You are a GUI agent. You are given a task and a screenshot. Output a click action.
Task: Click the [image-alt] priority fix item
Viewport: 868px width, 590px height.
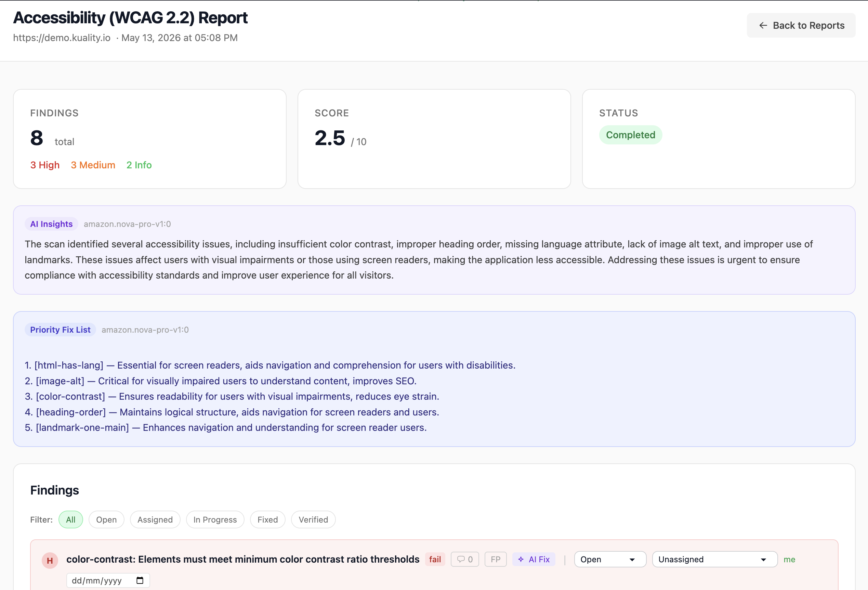pyautogui.click(x=220, y=381)
